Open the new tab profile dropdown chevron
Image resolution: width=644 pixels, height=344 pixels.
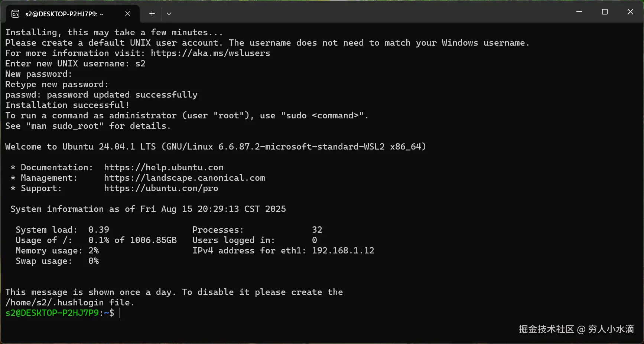coord(169,13)
